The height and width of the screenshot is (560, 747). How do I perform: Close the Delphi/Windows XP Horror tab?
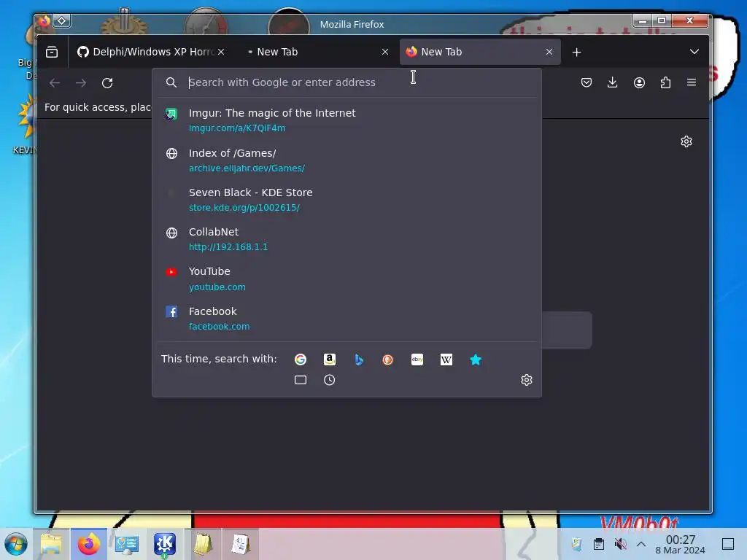(221, 52)
